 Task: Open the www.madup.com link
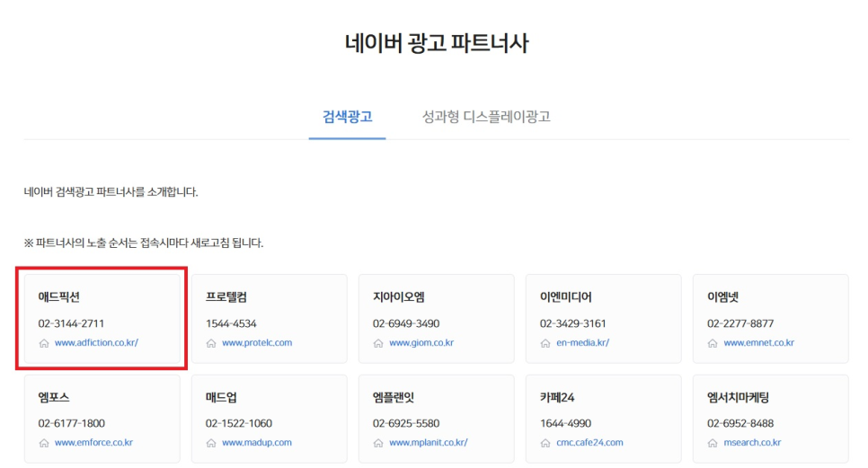click(257, 442)
